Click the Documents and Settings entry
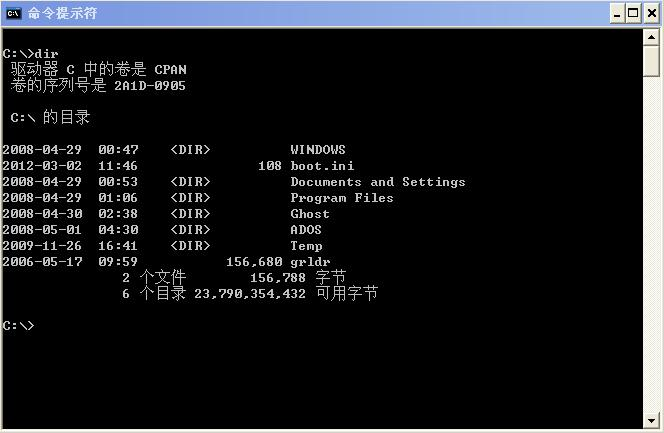664x433 pixels. point(378,182)
